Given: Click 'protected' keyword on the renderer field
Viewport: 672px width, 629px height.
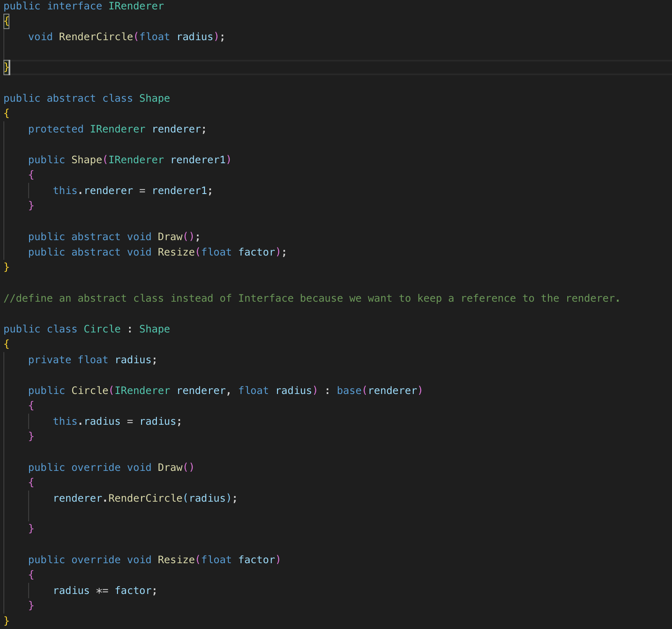Looking at the screenshot, I should pos(56,129).
